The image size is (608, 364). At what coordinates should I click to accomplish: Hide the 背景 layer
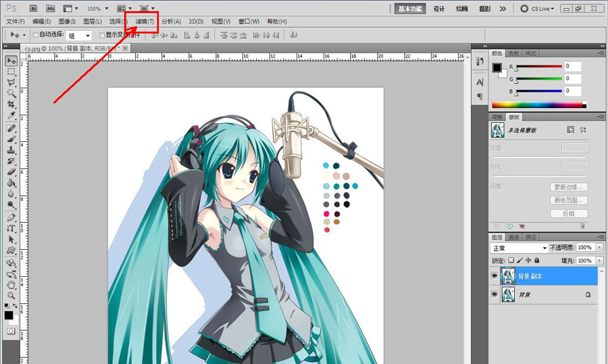coord(494,294)
